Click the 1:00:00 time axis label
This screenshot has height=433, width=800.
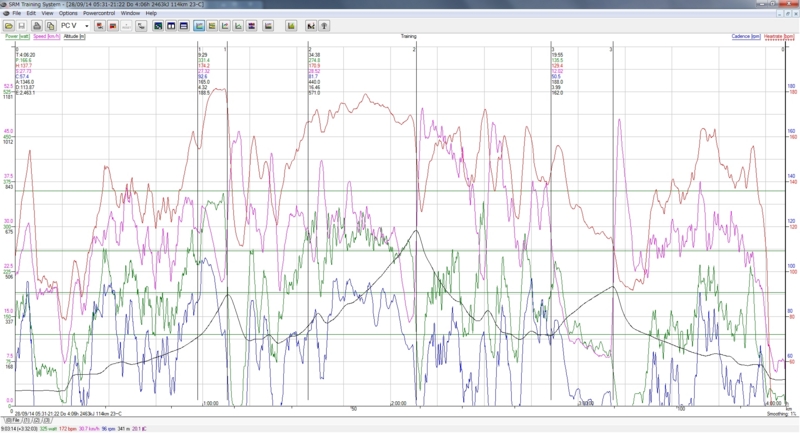point(211,403)
